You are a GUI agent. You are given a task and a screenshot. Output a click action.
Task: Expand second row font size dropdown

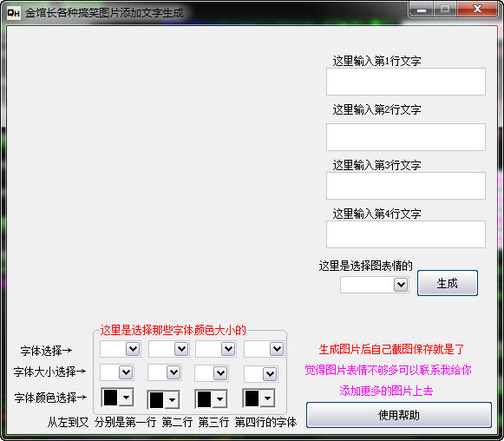click(165, 372)
